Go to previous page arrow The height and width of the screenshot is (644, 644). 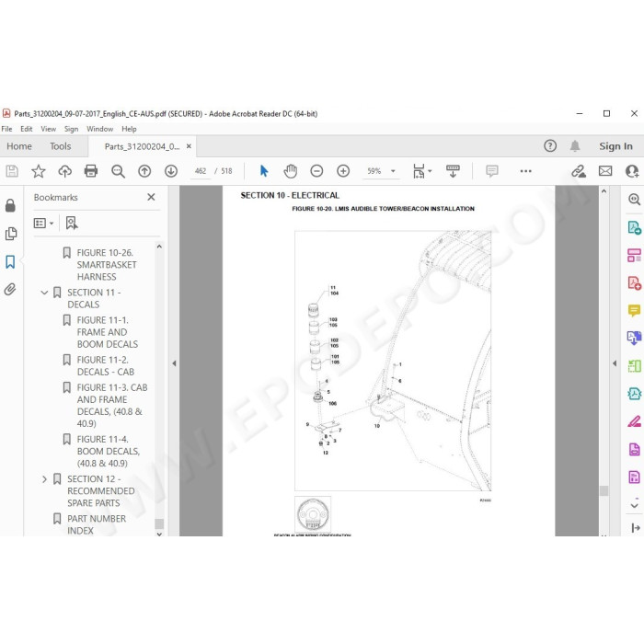pyautogui.click(x=144, y=171)
